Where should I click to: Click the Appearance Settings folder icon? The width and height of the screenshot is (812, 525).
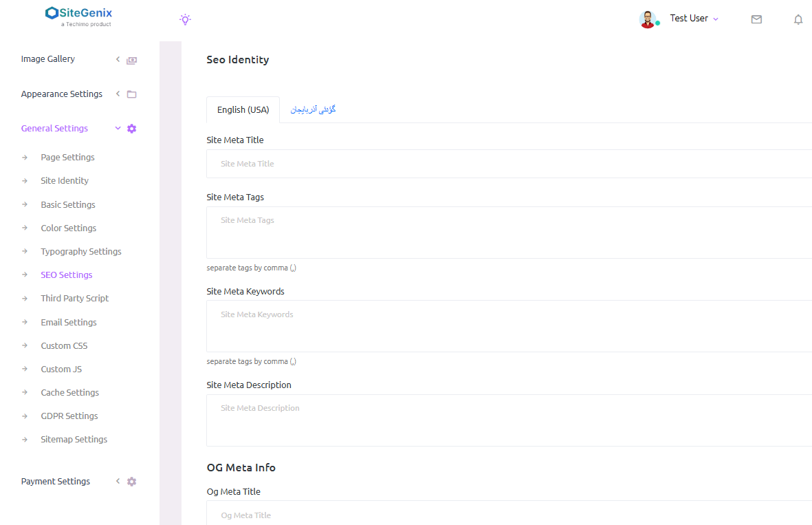(x=132, y=94)
